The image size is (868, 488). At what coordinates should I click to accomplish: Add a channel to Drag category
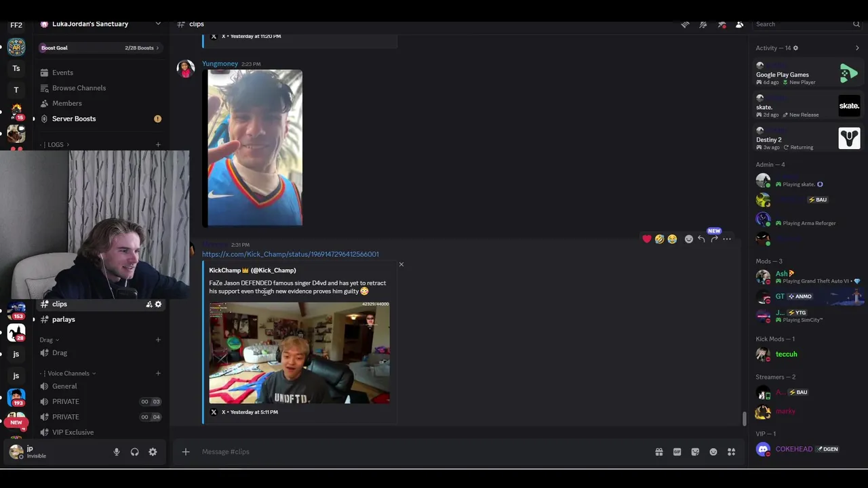tap(158, 340)
